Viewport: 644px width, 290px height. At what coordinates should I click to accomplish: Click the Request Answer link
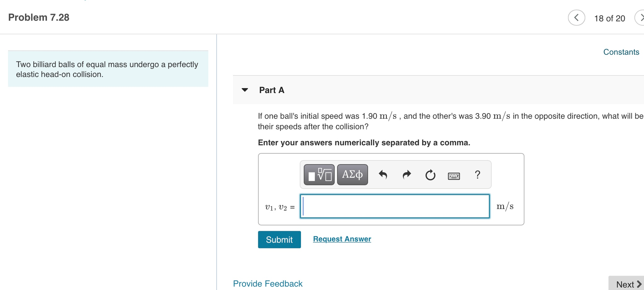click(342, 239)
